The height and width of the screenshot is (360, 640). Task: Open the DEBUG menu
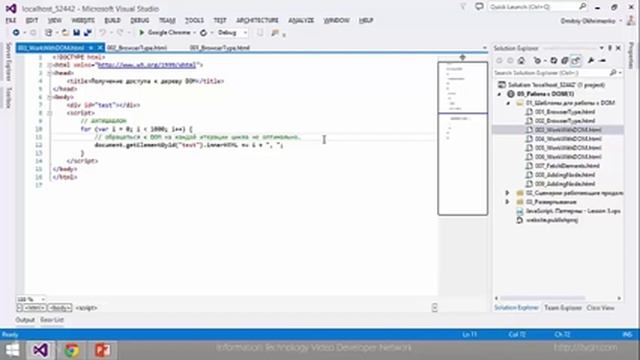(140, 20)
